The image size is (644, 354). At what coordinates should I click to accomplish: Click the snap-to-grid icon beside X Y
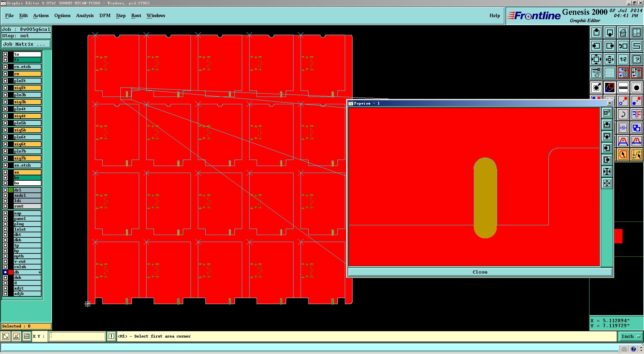pyautogui.click(x=27, y=336)
